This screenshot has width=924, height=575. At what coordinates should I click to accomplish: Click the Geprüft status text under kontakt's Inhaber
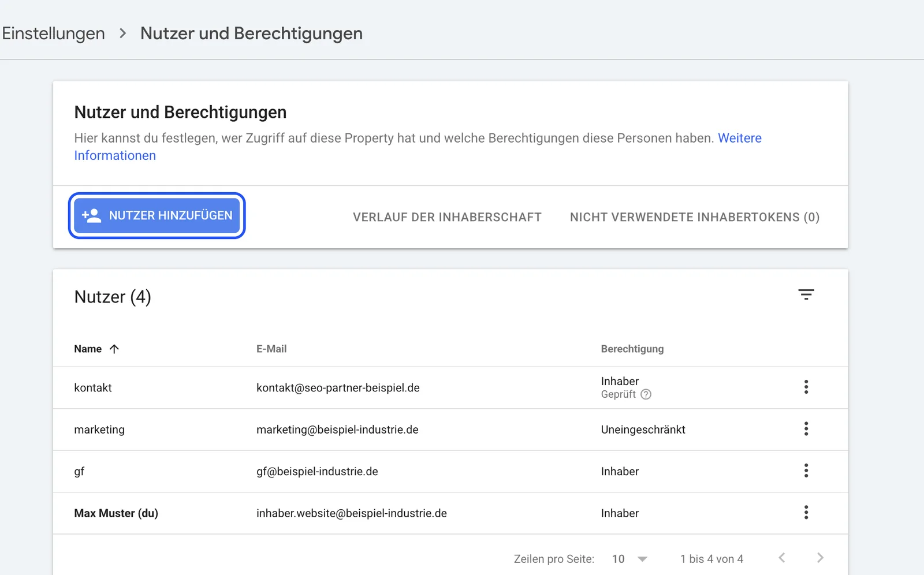618,394
